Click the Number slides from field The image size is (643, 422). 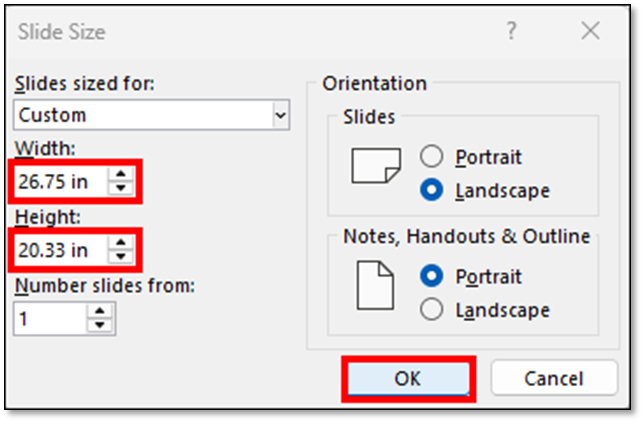tap(50, 318)
